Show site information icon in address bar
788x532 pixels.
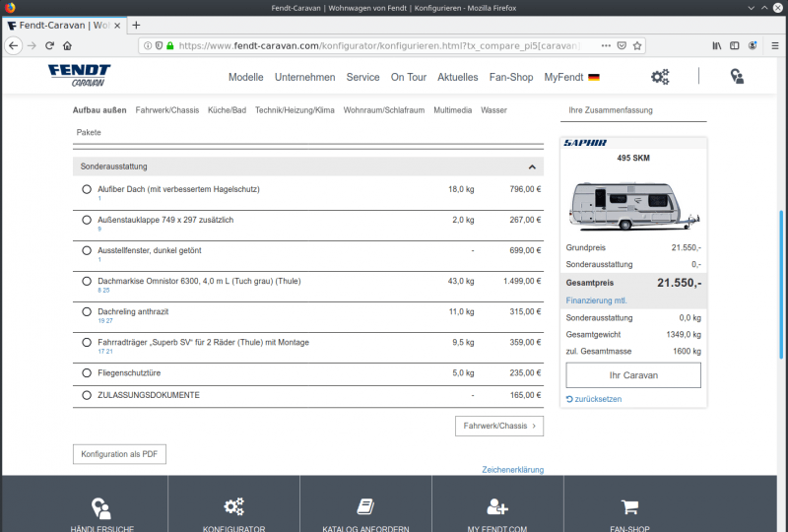148,45
